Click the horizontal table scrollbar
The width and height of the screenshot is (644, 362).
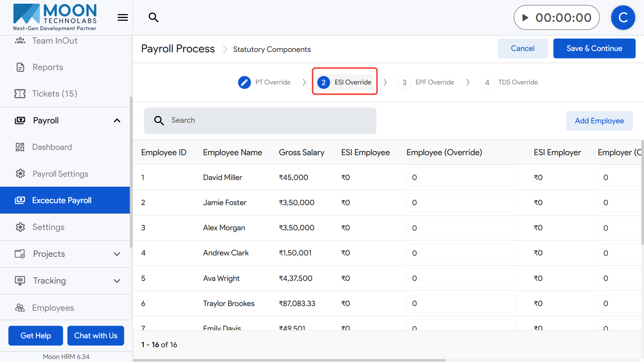click(x=289, y=360)
